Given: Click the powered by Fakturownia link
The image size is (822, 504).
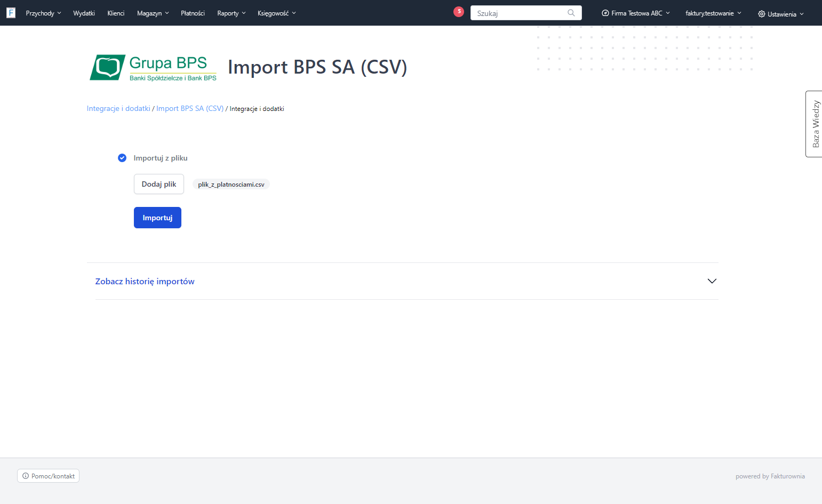Looking at the screenshot, I should pos(770,476).
